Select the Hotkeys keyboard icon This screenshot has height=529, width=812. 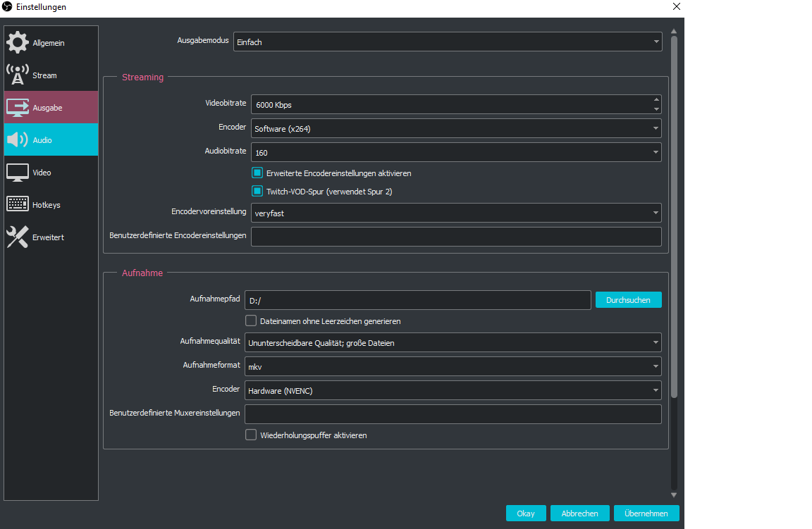pos(18,205)
